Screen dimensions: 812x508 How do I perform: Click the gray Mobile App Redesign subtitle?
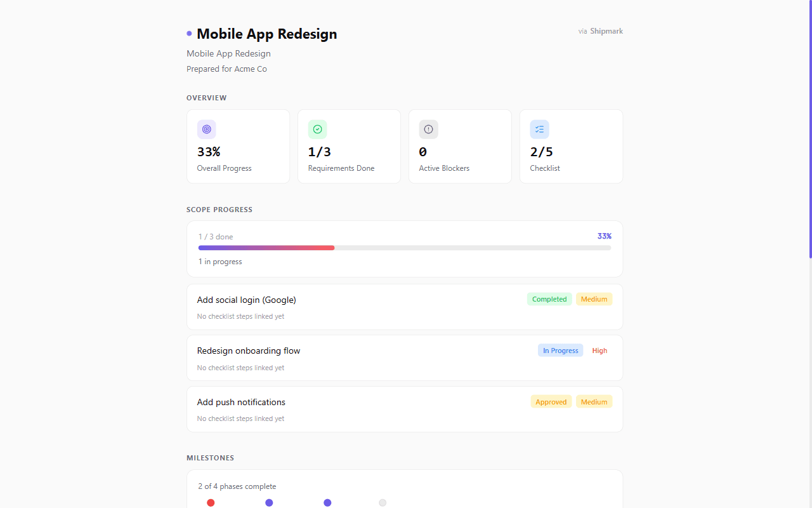click(x=229, y=53)
